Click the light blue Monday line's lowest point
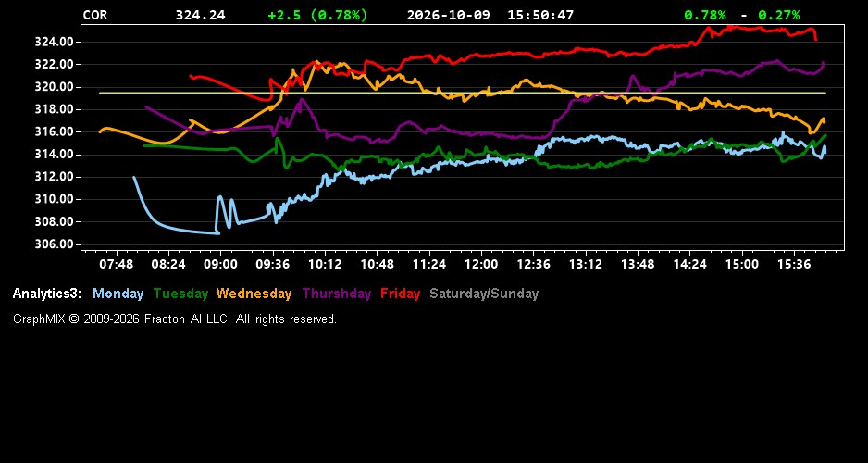Viewport: 868px width, 463px height. (x=218, y=233)
